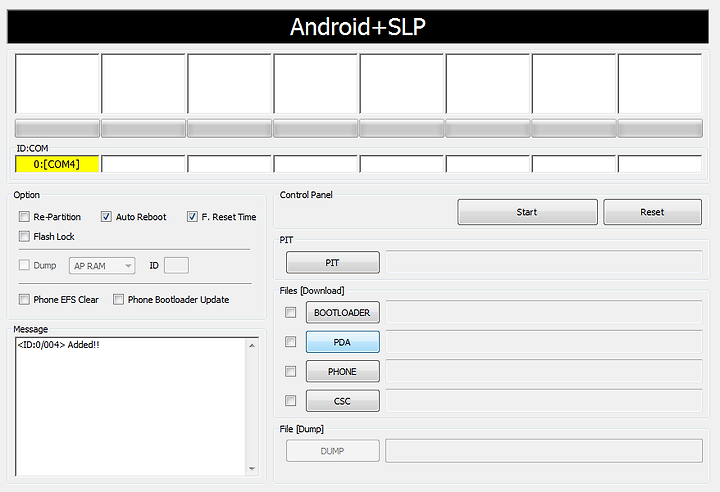This screenshot has width=720, height=492.
Task: Open the AP RAM dropdown
Action: pyautogui.click(x=102, y=266)
